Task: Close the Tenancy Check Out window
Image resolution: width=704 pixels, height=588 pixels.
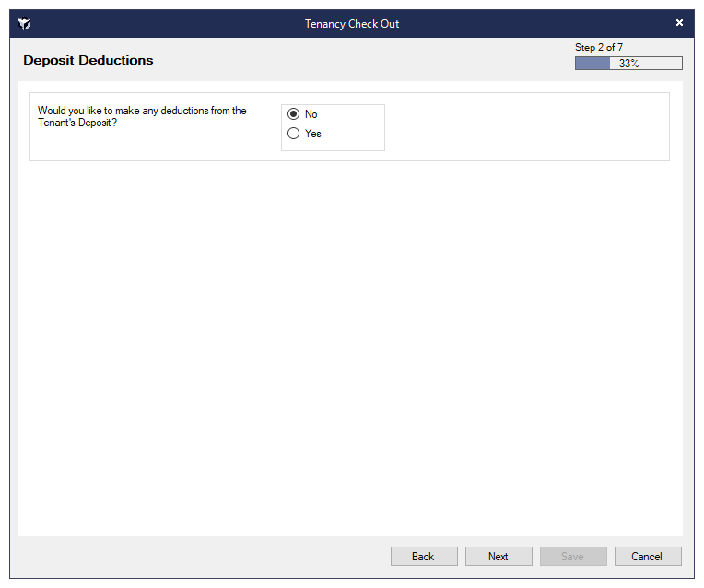Action: coord(679,23)
